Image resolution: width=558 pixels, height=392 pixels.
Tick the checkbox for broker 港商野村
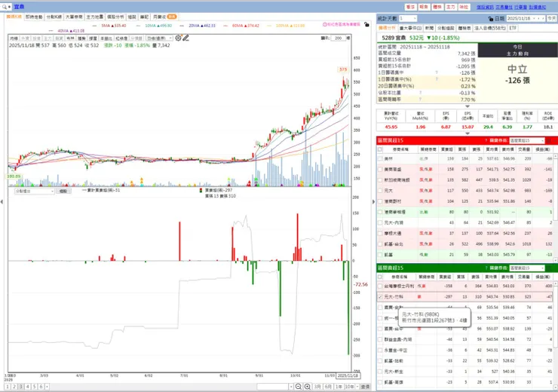380,201
